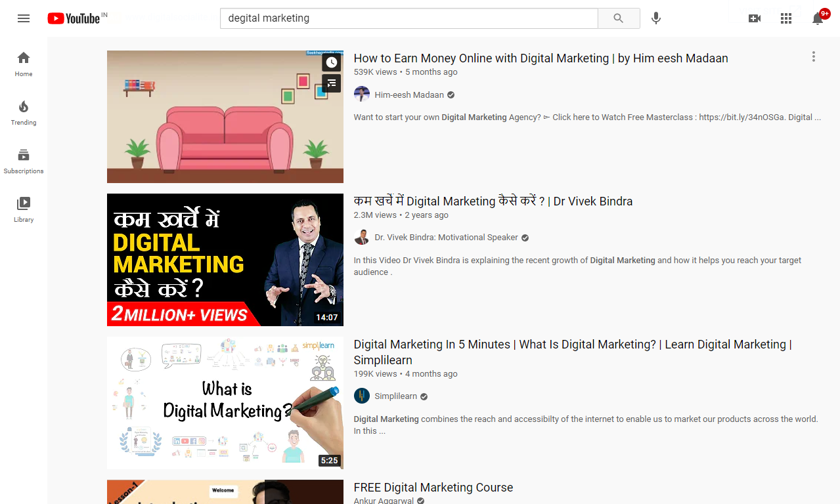The width and height of the screenshot is (840, 504).
Task: Open notifications bell
Action: pyautogui.click(x=818, y=18)
